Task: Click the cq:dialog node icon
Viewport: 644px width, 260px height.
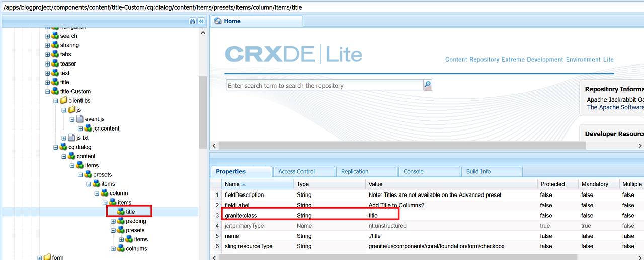Action: click(x=63, y=147)
